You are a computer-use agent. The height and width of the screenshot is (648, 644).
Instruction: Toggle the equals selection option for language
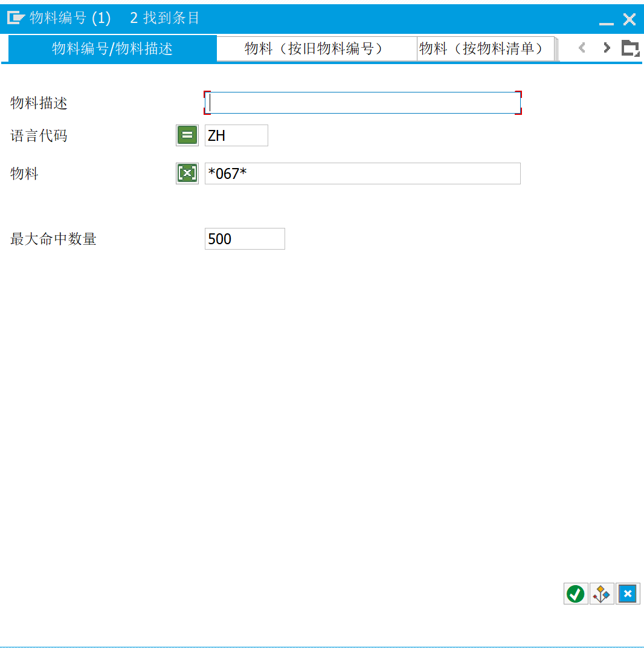pyautogui.click(x=187, y=135)
